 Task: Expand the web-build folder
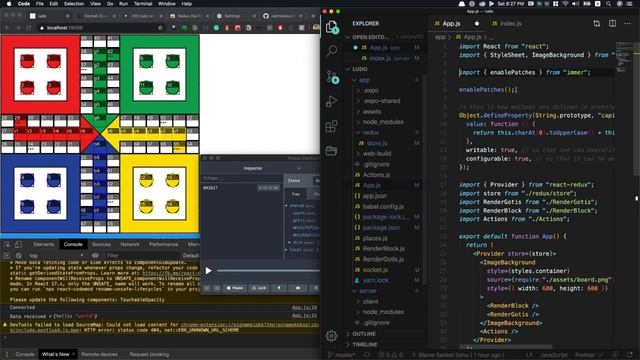376,154
